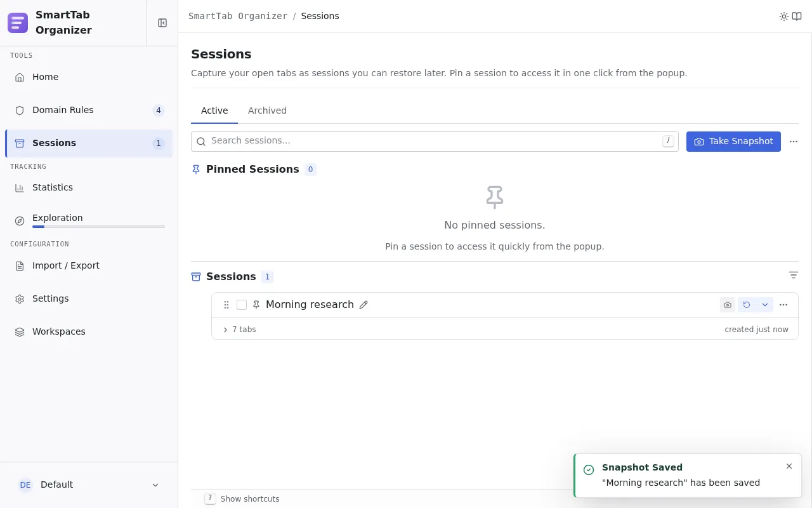Open the more options menu beside Take Snapshot

(x=794, y=142)
